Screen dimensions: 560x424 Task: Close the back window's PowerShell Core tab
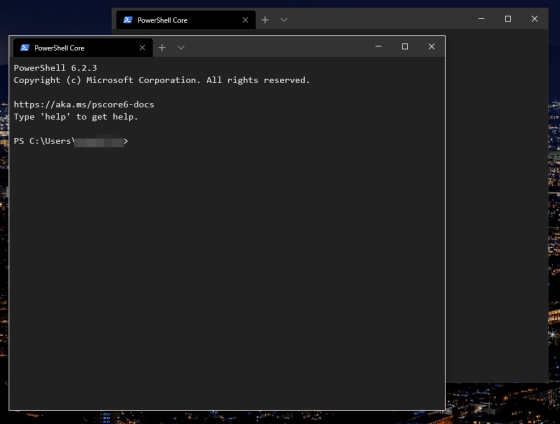click(245, 20)
